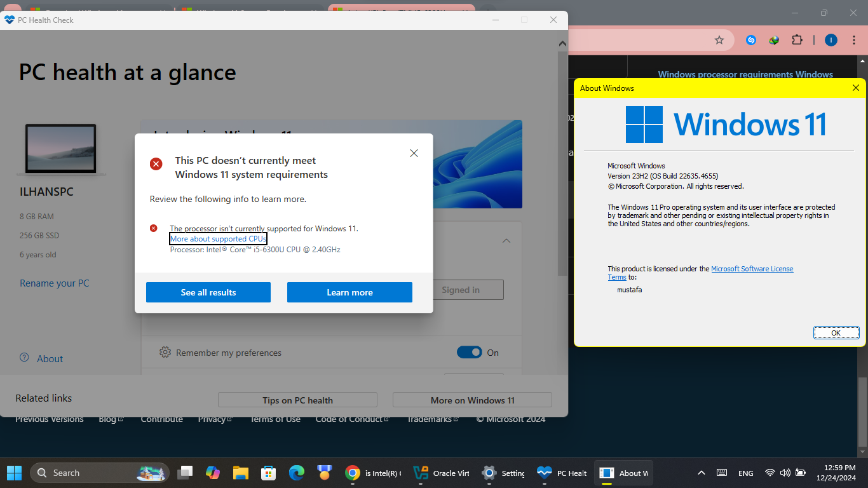The width and height of the screenshot is (868, 488).
Task: Open Chrome profile avatar
Action: pyautogui.click(x=831, y=40)
